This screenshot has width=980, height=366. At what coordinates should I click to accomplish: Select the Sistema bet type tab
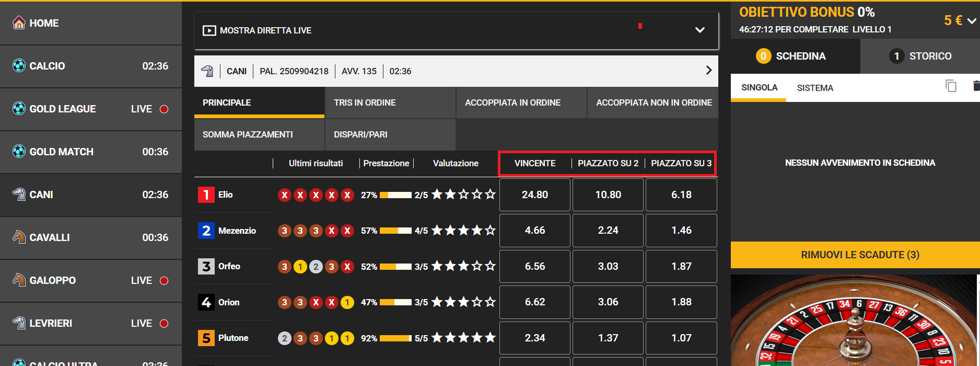pos(815,88)
